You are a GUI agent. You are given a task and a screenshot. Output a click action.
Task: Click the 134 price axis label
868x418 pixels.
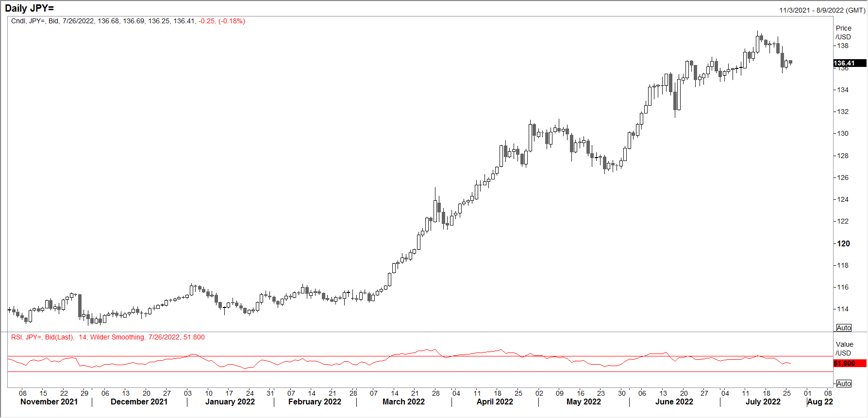[x=842, y=90]
